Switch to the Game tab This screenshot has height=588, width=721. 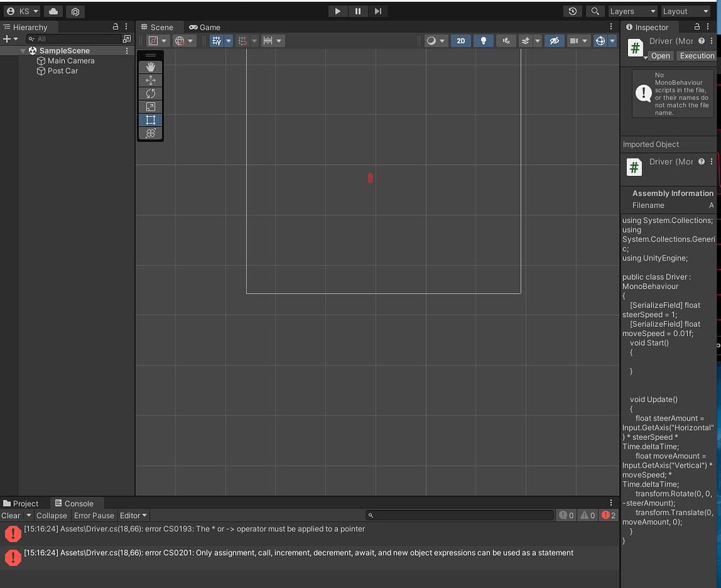pos(205,27)
